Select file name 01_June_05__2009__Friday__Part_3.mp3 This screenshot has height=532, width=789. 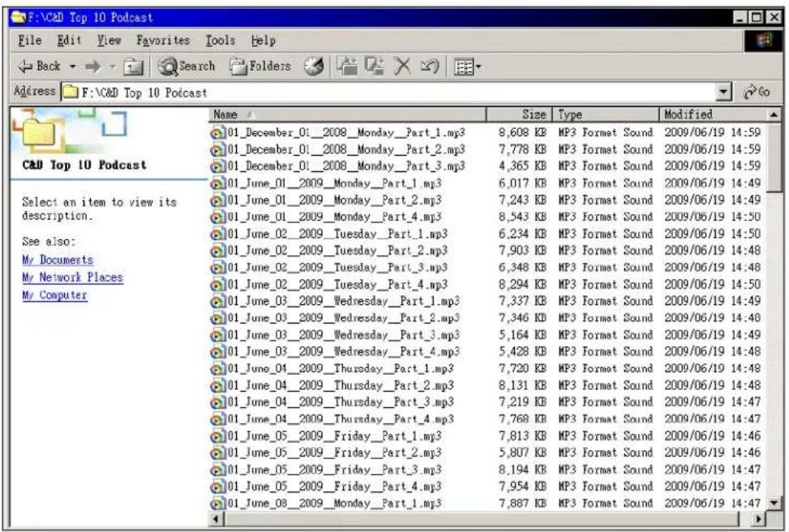tap(335, 470)
